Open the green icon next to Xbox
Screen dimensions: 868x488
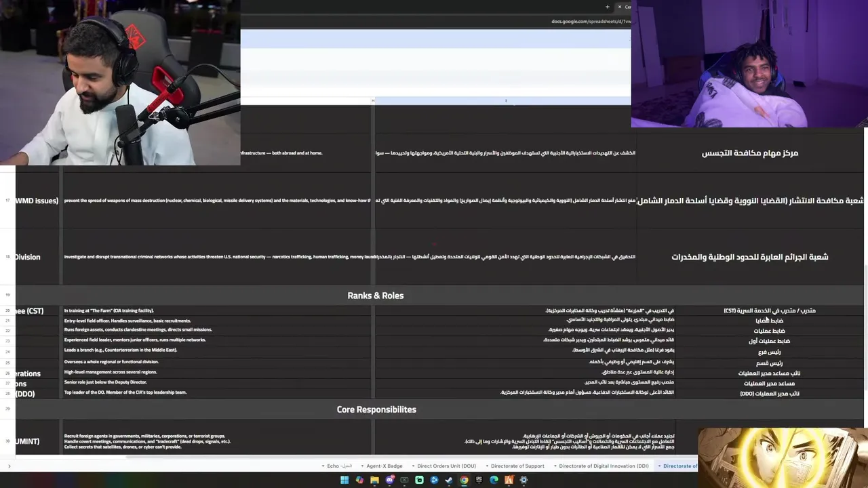[419, 480]
